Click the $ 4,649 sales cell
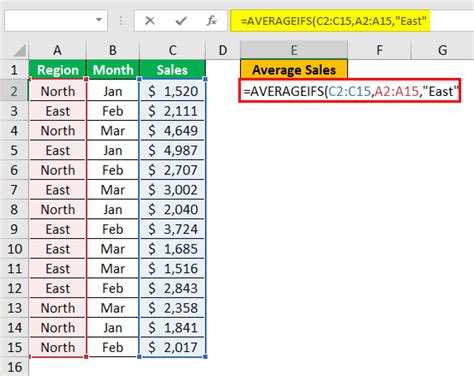The width and height of the screenshot is (474, 376). (172, 130)
